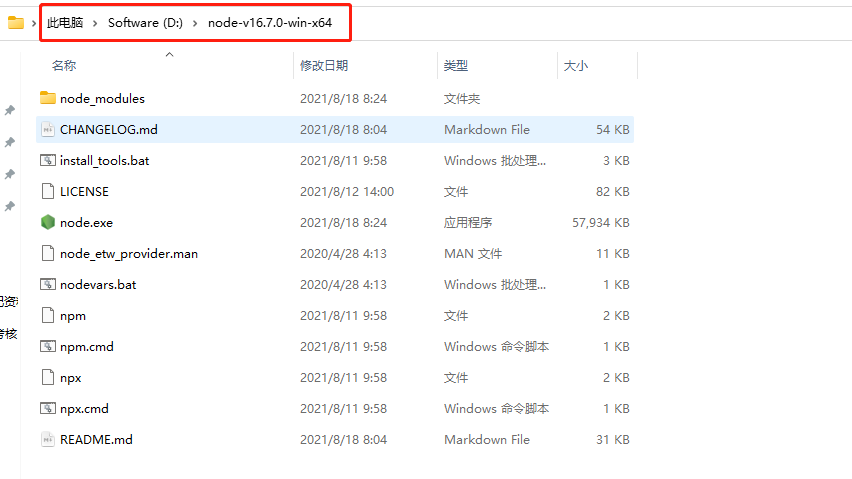Select the node.exe file name

point(86,223)
